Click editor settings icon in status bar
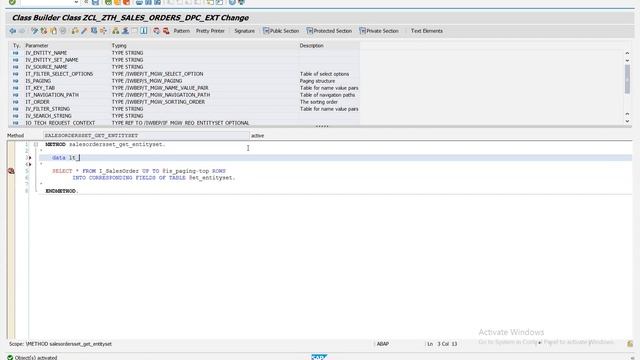The width and height of the screenshot is (640, 360). coord(630,344)
